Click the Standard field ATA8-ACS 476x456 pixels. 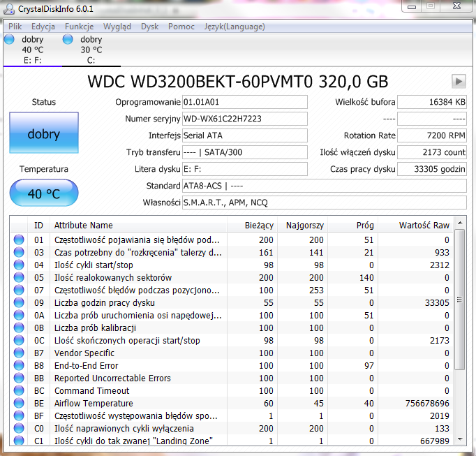coord(325,186)
